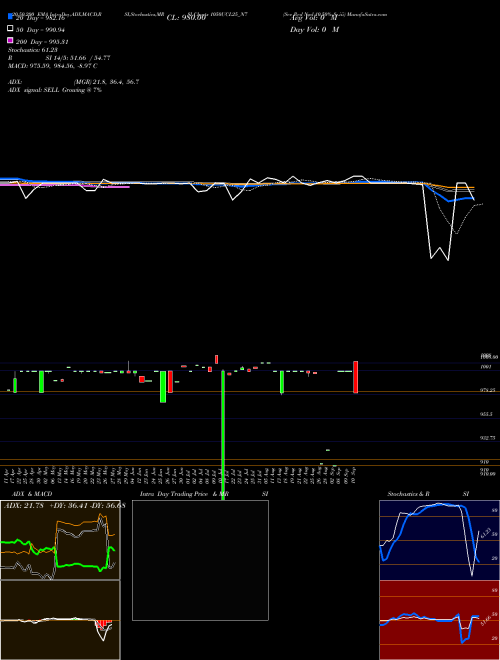The width and height of the screenshot is (500, 660).
Task: Click the MACD values readout line
Action: [53, 66]
